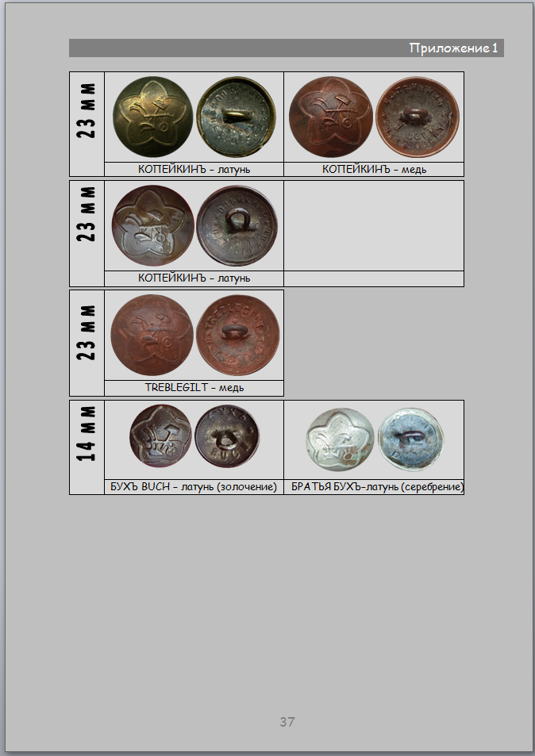Select the copper КОПЕЙКИНЪ button front image
Screen dimensions: 535x756
pyautogui.click(x=330, y=117)
